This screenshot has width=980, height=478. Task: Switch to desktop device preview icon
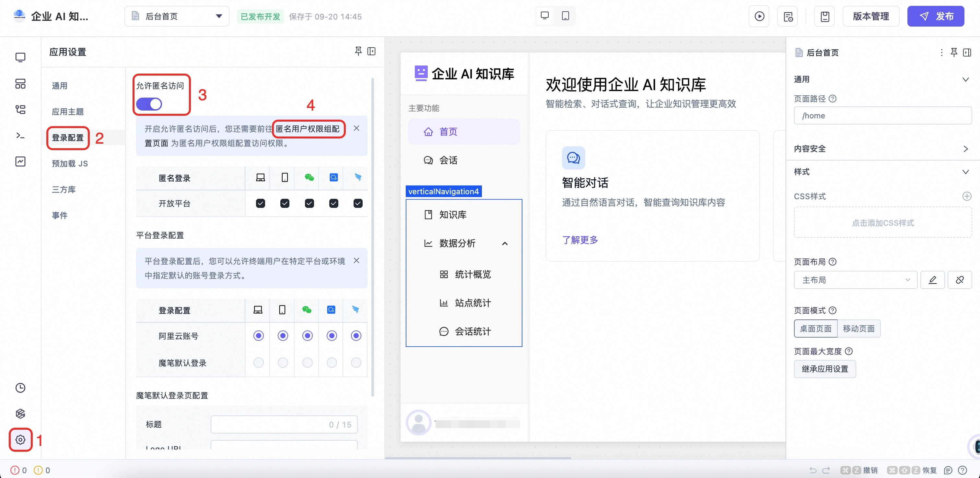pyautogui.click(x=544, y=16)
